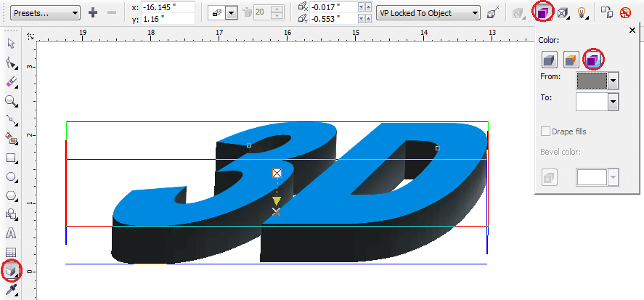Click down stepper for -0.553 value
The width and height of the screenshot is (644, 300).
point(362,18)
